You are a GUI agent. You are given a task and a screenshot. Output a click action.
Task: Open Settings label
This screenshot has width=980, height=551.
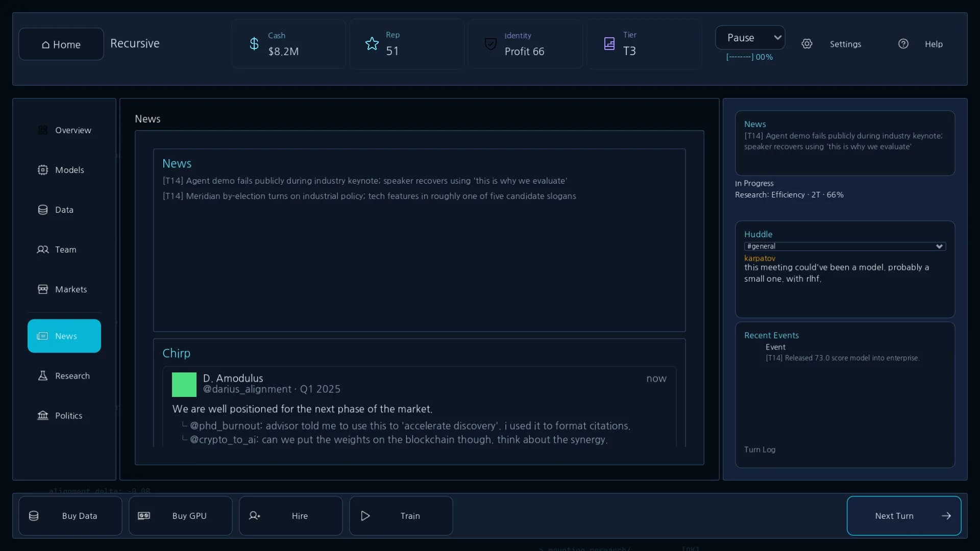coord(845,44)
